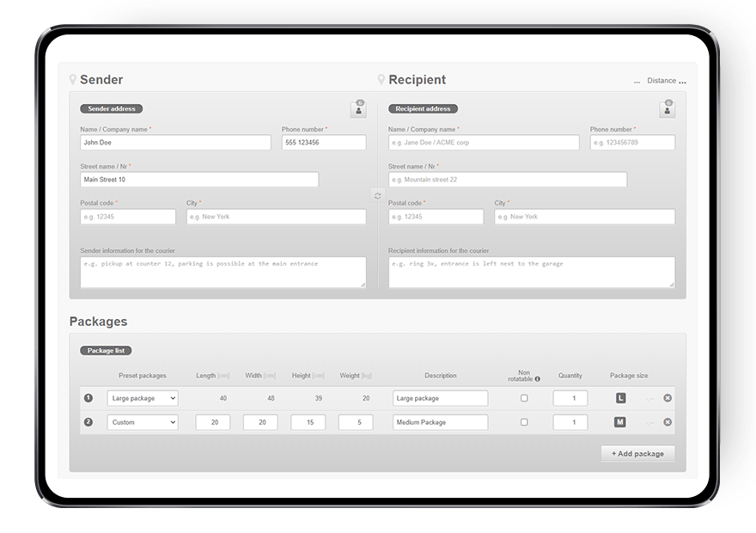This screenshot has width=756, height=533.
Task: Click the + Add package button
Action: click(637, 453)
